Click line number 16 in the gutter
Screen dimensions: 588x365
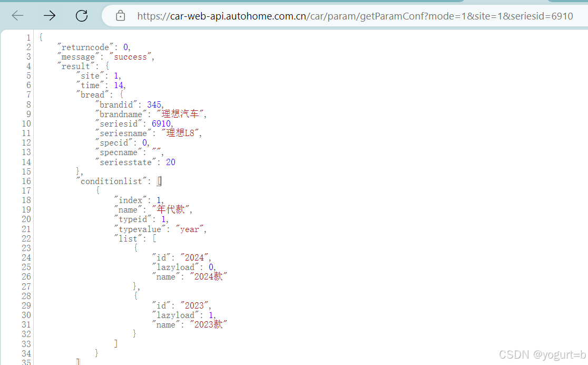[x=26, y=181]
